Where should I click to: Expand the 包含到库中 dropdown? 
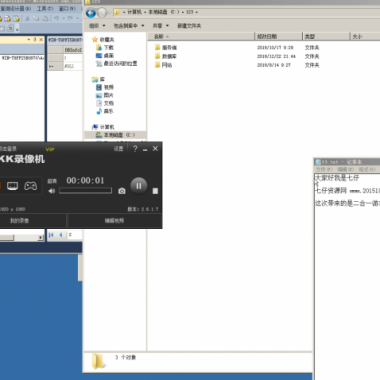(129, 26)
